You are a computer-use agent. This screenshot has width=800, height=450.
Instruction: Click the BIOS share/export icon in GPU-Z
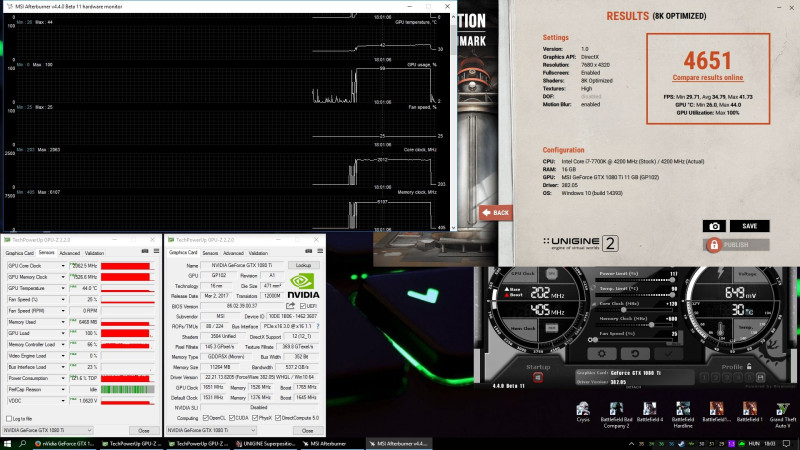290,306
